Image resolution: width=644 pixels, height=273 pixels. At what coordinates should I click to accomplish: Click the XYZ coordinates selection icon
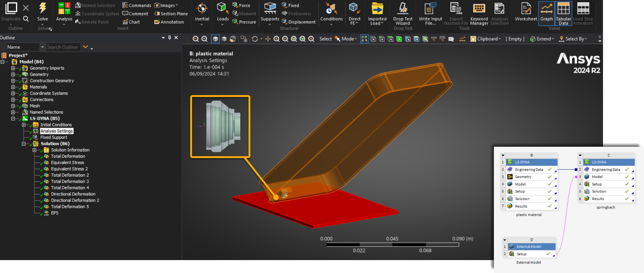[434, 39]
